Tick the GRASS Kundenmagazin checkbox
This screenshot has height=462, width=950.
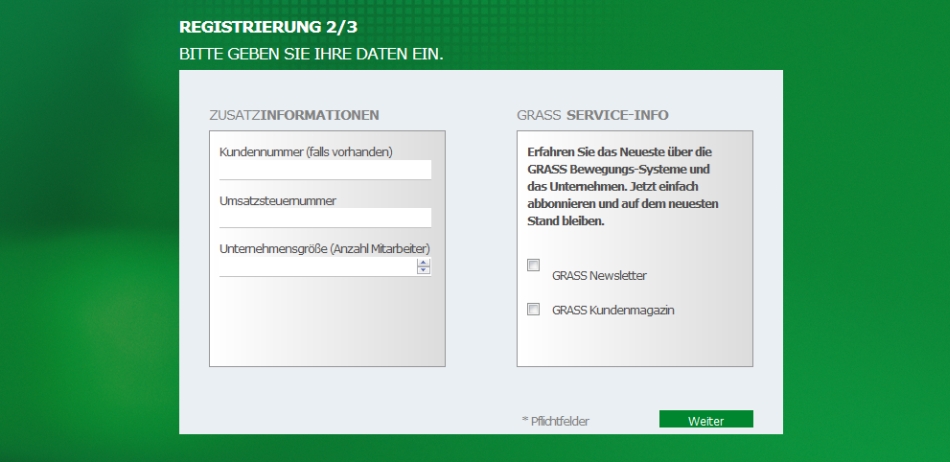point(533,309)
